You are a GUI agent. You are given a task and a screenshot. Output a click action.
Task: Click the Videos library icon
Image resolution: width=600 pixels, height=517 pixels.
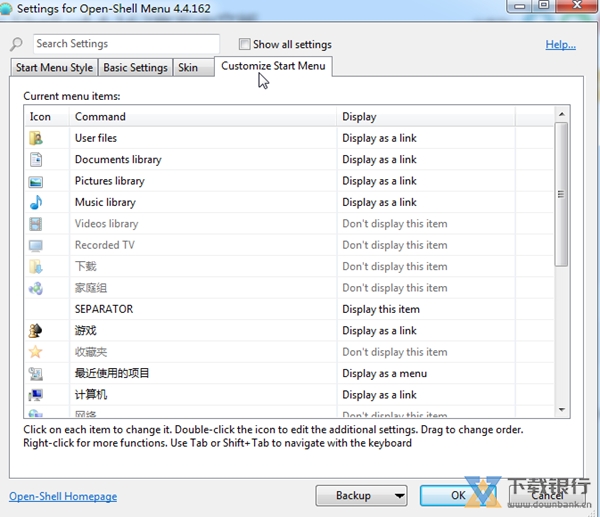click(36, 224)
